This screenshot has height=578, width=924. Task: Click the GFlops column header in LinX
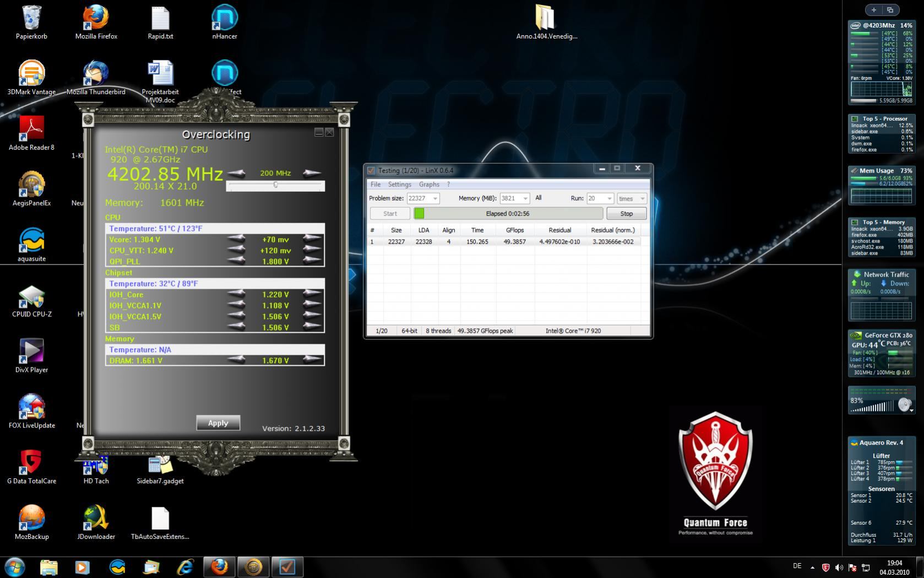515,230
